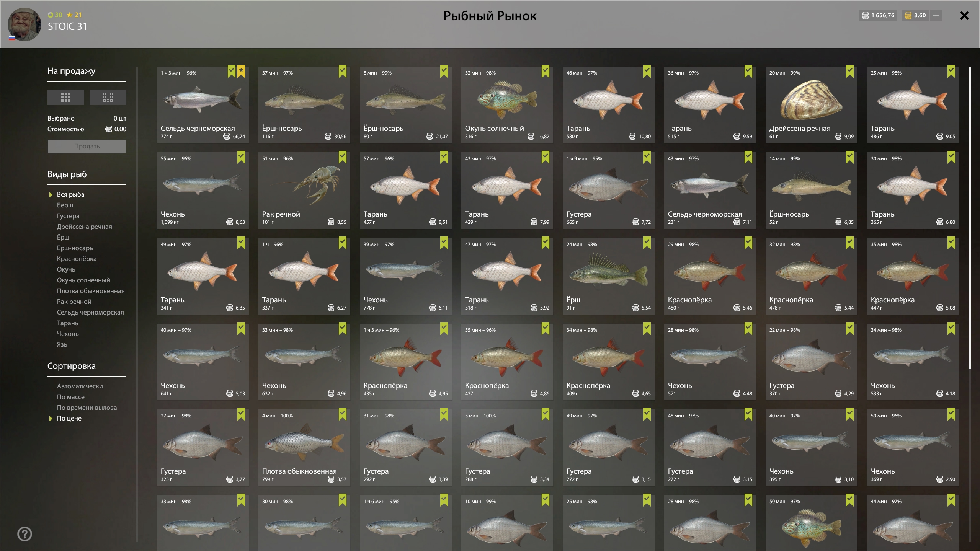The height and width of the screenshot is (551, 980).
Task: Toggle green checkmark on Рак речной card
Action: pos(343,157)
